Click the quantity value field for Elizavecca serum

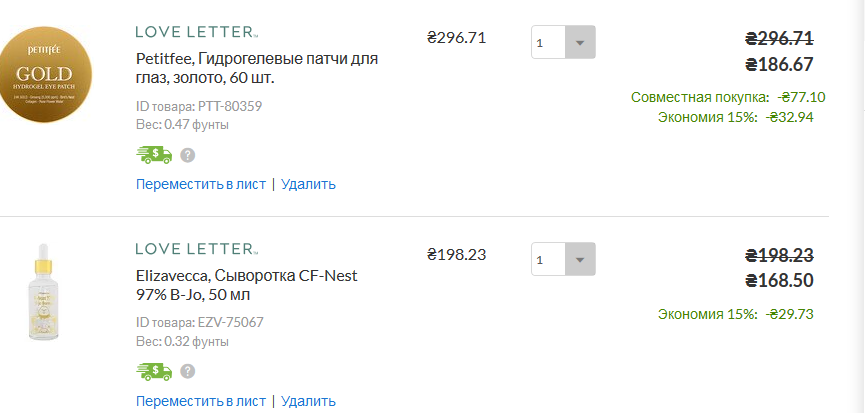pos(548,259)
